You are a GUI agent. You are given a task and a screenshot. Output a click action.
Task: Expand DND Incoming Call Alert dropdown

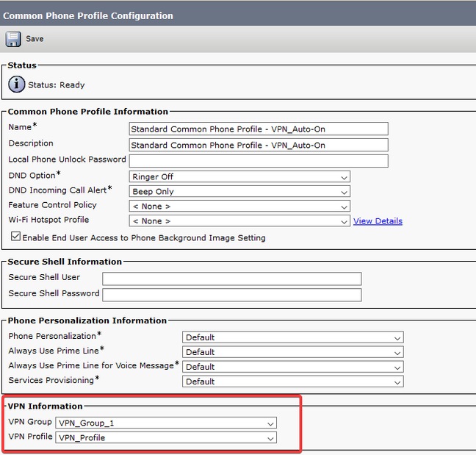click(x=239, y=192)
